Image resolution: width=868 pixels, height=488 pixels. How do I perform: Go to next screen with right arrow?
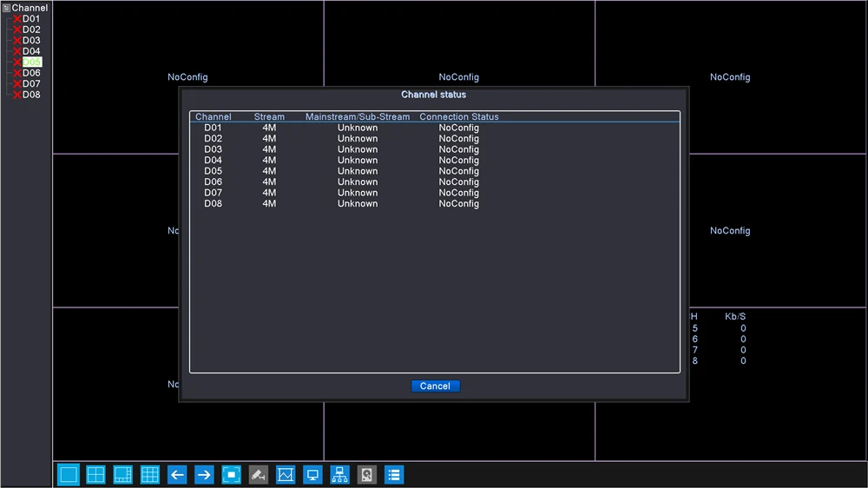204,475
